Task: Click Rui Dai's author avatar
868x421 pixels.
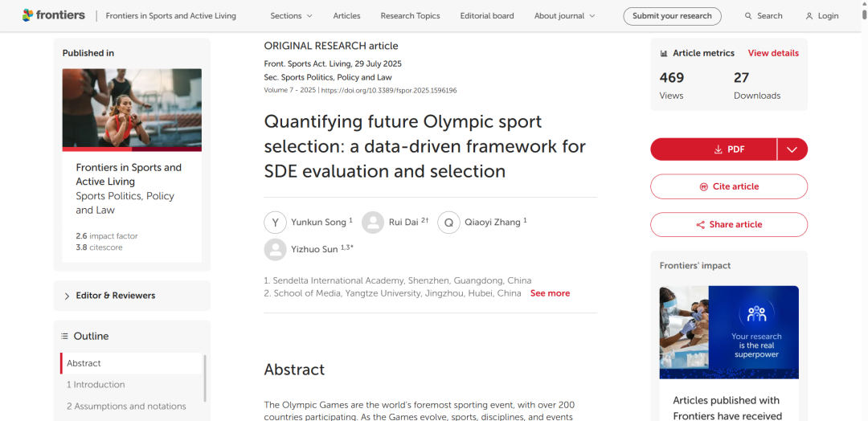Action: [373, 223]
